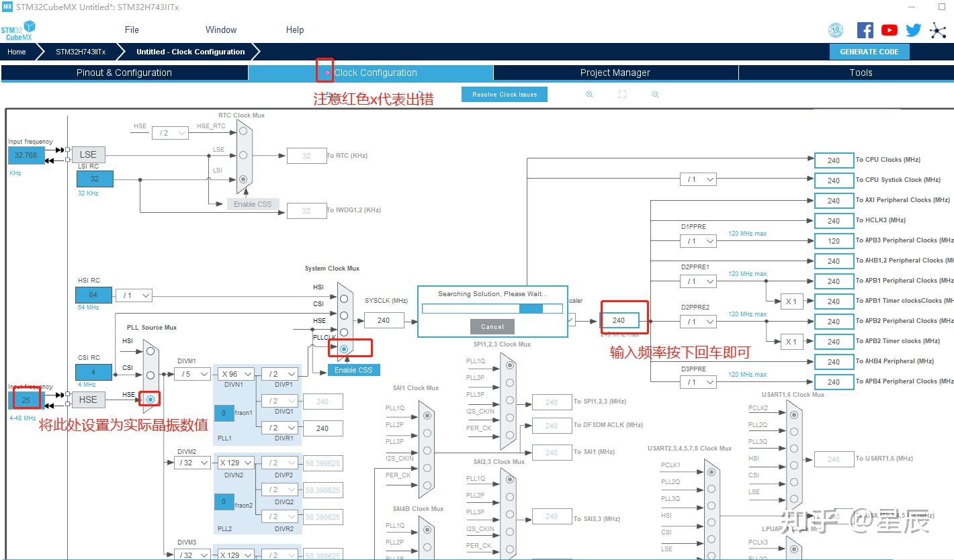Screen dimensions: 954x560
Task: Select HSI in System Clock Mux
Action: 343,299
